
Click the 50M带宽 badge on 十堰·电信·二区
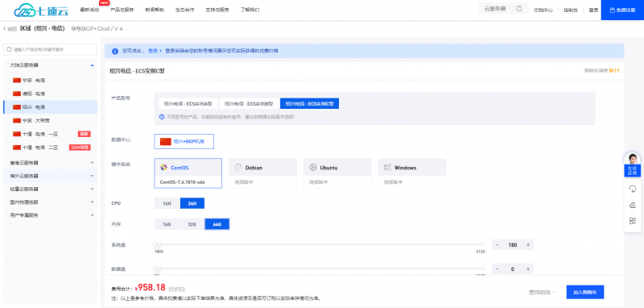80,148
